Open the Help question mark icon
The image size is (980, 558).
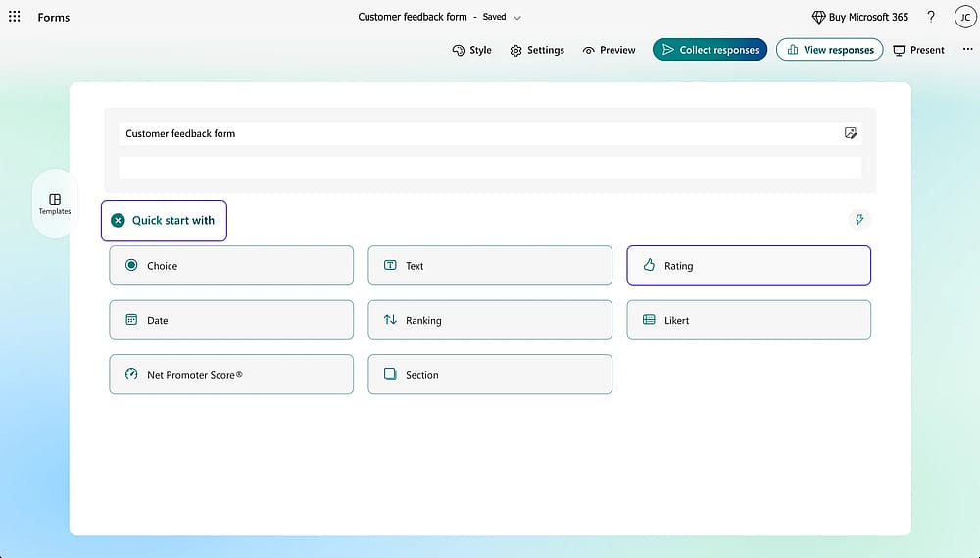(x=931, y=17)
